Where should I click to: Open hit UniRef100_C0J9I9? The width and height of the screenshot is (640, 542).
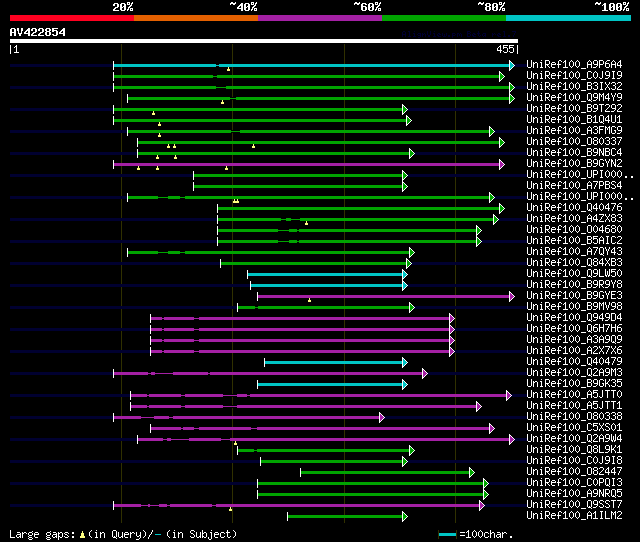574,76
